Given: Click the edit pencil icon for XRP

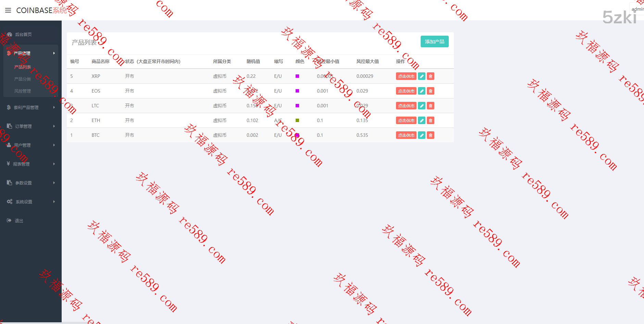Looking at the screenshot, I should [x=422, y=76].
